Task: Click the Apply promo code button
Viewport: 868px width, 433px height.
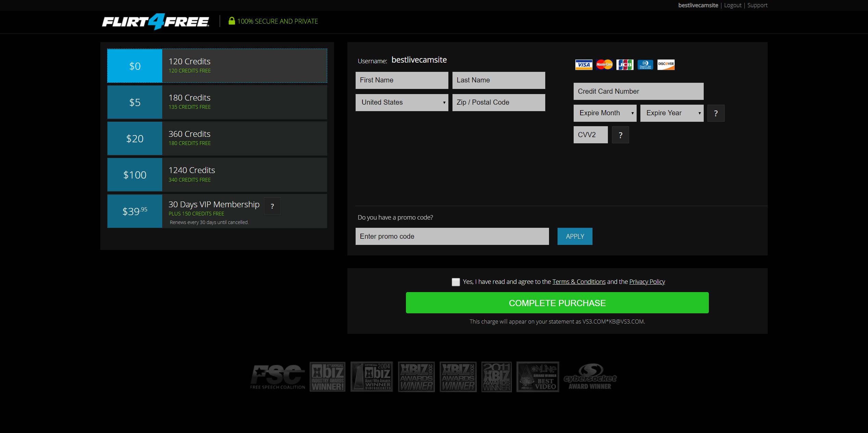Action: (x=575, y=236)
